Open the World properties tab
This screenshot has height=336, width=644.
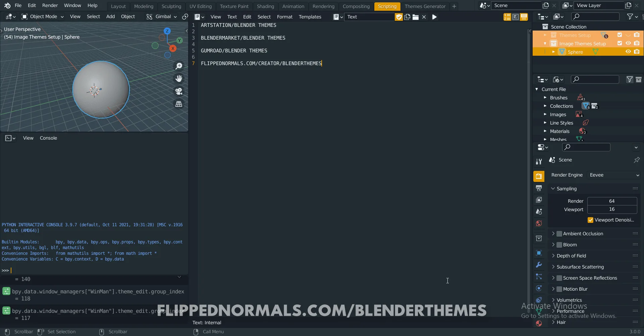click(x=539, y=224)
